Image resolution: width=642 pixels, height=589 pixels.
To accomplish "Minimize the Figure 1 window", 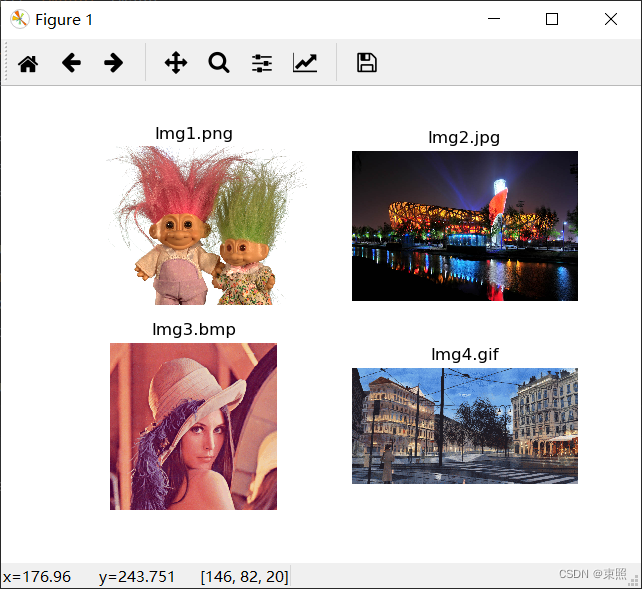I will pos(494,19).
